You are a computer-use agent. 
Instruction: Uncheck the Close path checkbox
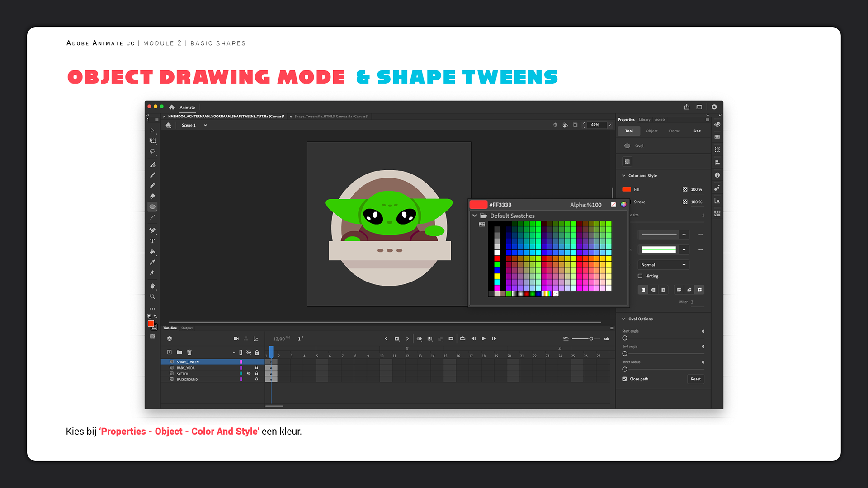coord(625,379)
